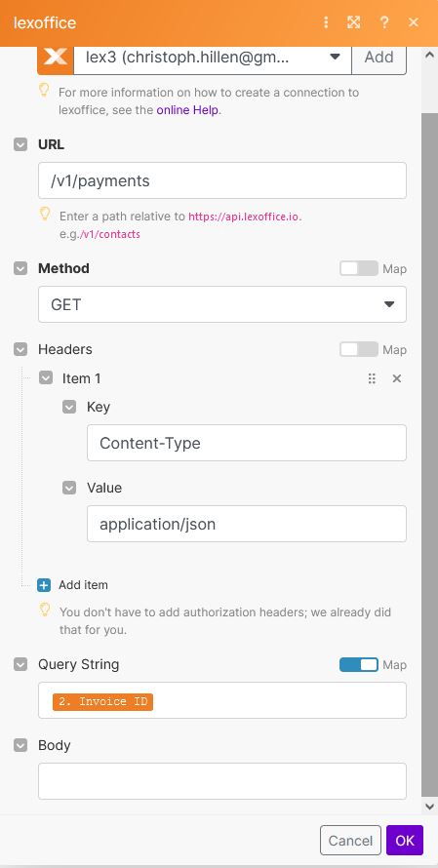The height and width of the screenshot is (868, 438).
Task: Click the lightbulb hint about authorization headers
Action: click(x=46, y=611)
